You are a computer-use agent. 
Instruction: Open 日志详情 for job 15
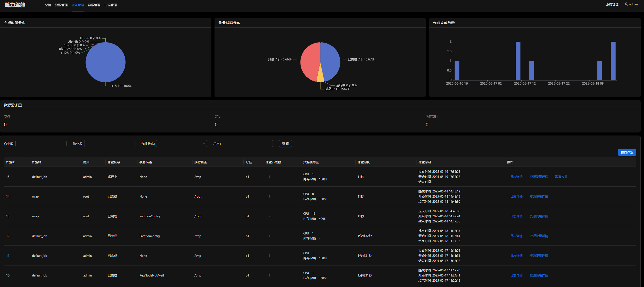point(516,177)
